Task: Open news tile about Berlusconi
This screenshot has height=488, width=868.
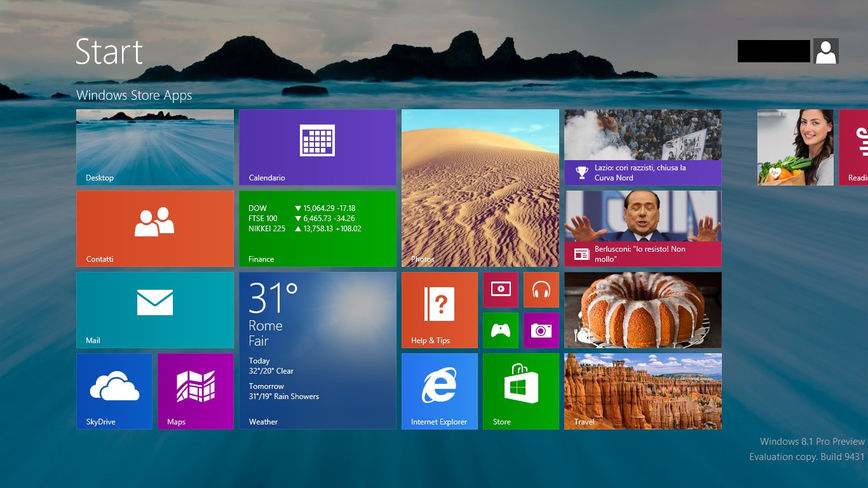Action: [643, 229]
